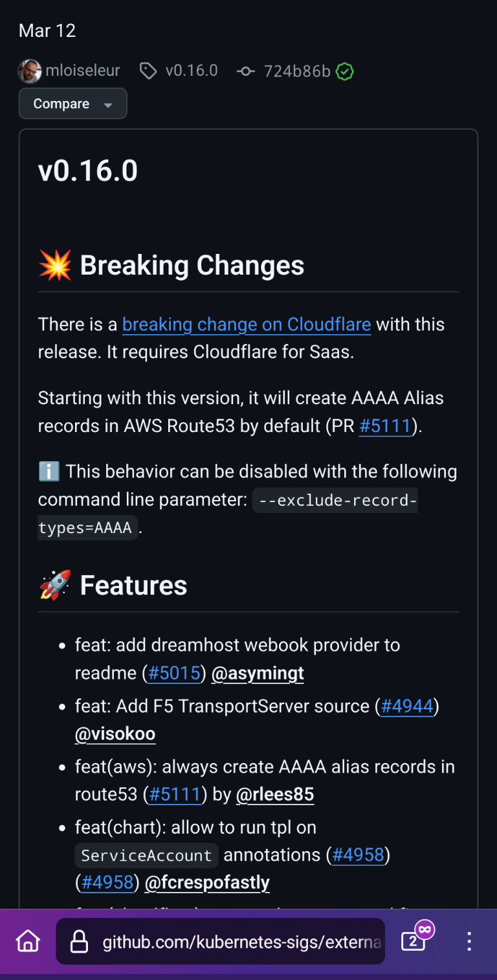This screenshot has height=980, width=497.
Task: Visit @fcrespofastly profile link
Action: click(x=207, y=882)
